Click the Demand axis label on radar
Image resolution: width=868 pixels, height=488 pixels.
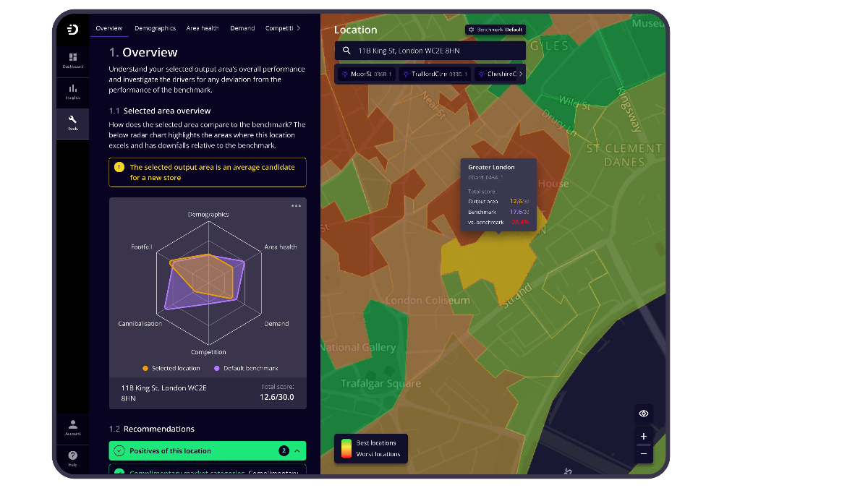(276, 323)
